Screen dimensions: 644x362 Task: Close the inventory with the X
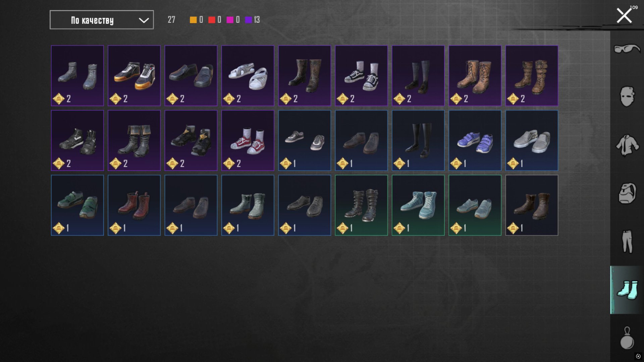pos(624,16)
